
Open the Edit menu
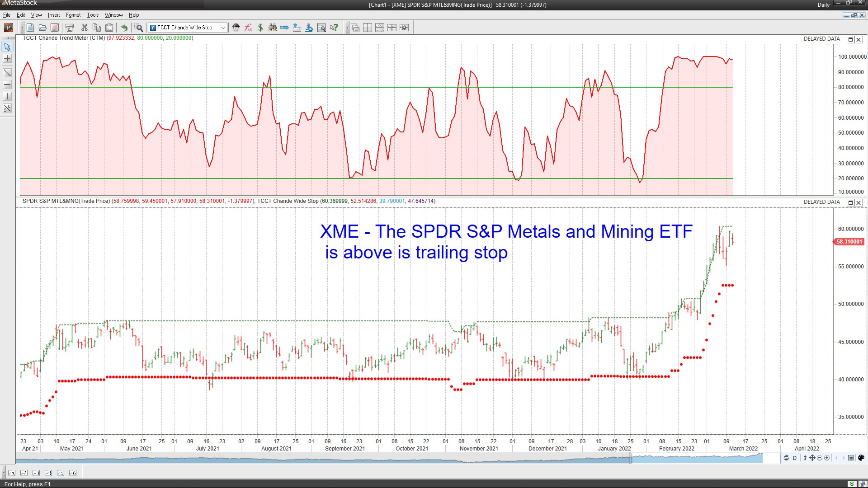[21, 15]
